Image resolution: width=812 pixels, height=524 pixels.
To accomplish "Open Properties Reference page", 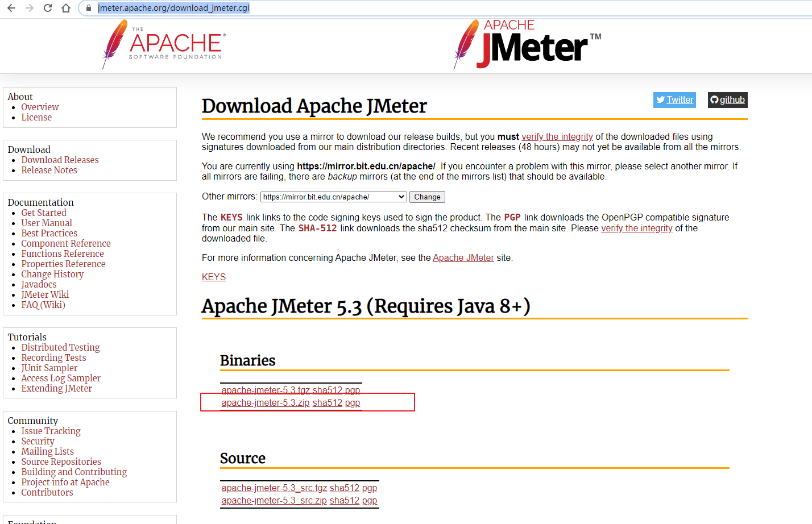I will (x=63, y=264).
